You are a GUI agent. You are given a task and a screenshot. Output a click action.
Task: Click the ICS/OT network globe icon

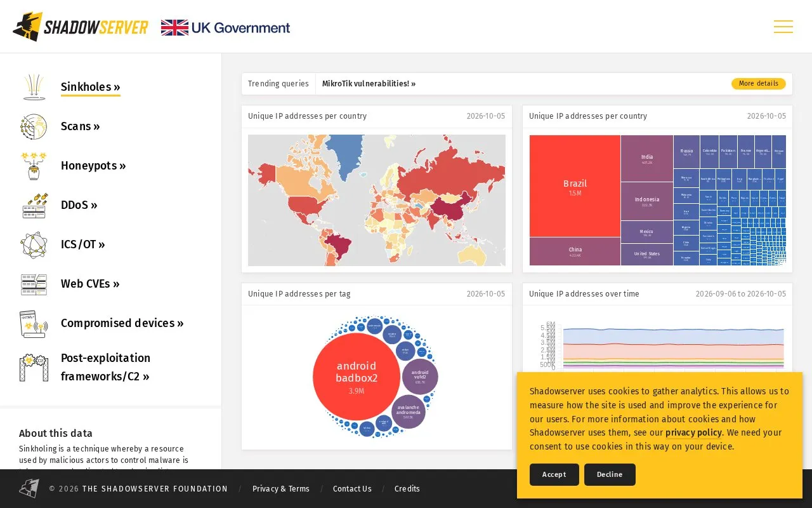34,244
